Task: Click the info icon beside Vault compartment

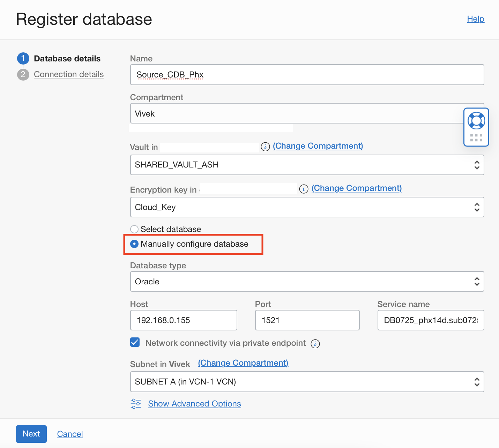Action: pyautogui.click(x=266, y=147)
